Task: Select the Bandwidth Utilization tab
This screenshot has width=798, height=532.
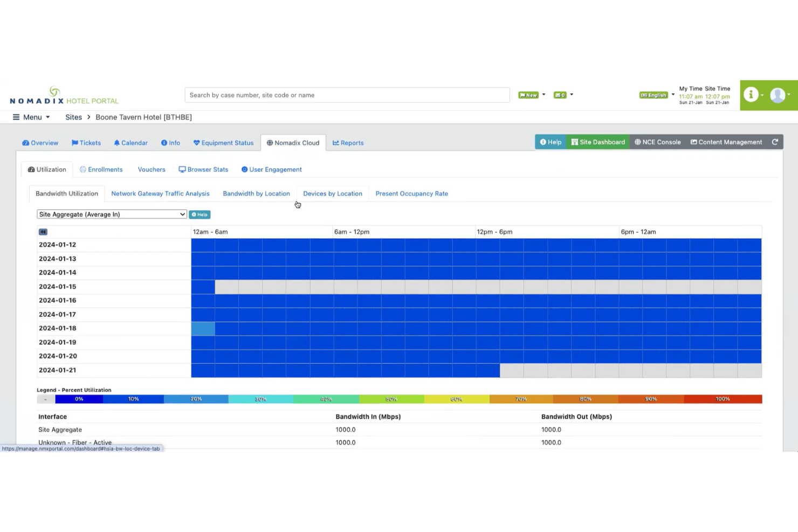Action: 67,194
